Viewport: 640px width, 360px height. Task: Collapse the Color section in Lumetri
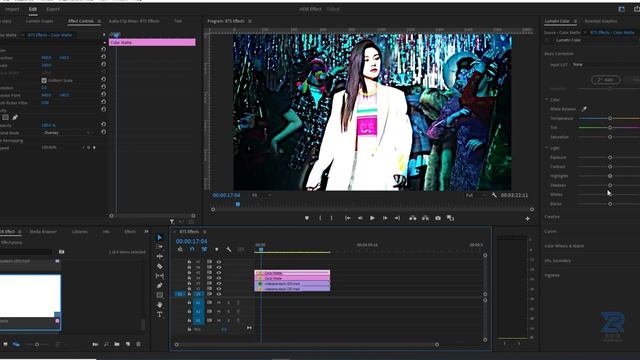tap(547, 99)
